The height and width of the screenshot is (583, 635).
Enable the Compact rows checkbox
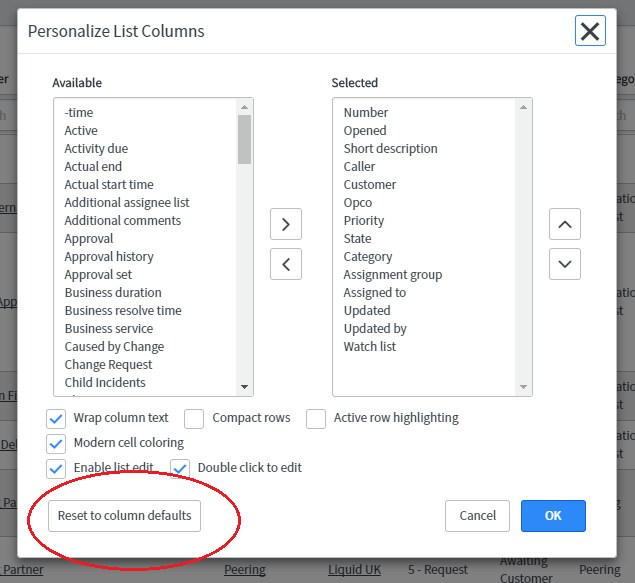tap(194, 419)
